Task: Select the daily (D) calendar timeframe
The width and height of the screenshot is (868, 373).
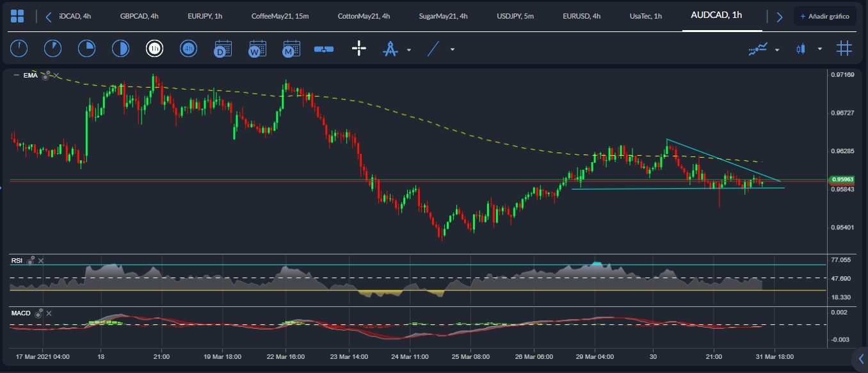Action: point(223,49)
